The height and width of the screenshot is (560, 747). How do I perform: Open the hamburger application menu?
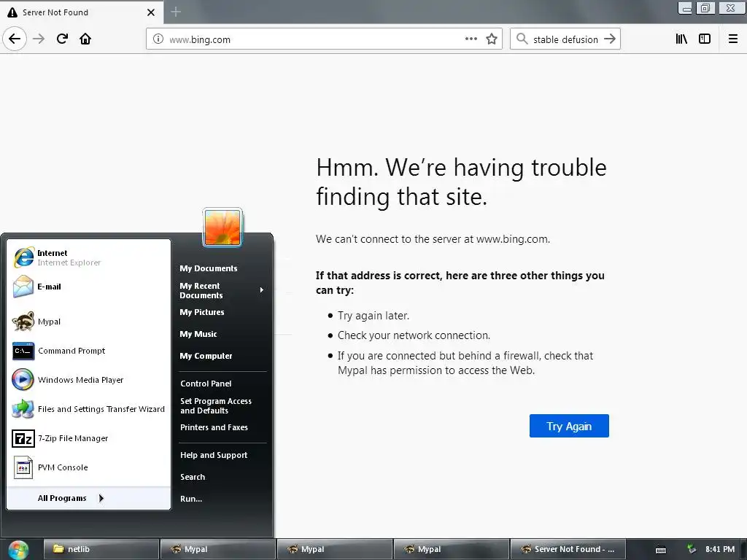(733, 39)
